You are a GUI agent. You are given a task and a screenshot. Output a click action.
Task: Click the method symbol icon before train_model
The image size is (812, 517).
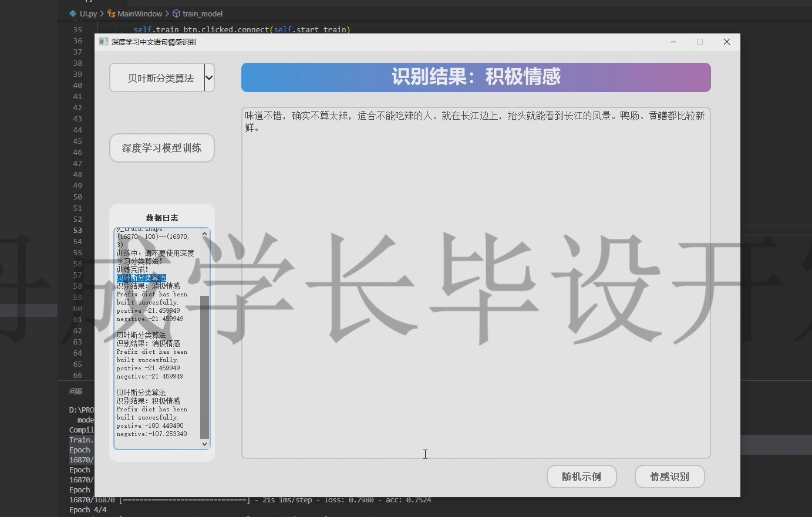(176, 13)
